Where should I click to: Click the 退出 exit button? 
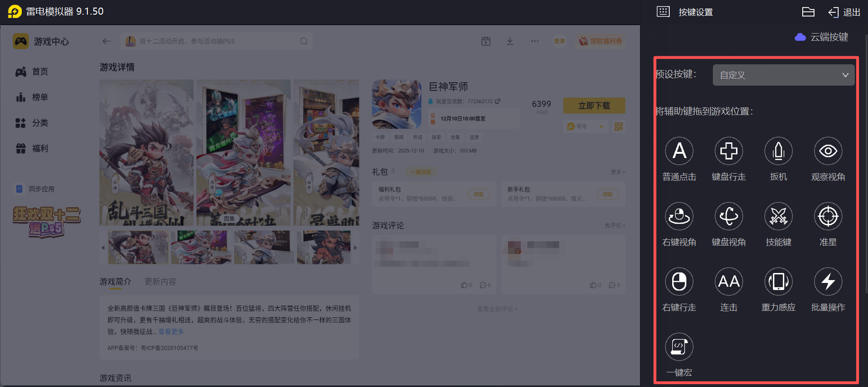[844, 12]
